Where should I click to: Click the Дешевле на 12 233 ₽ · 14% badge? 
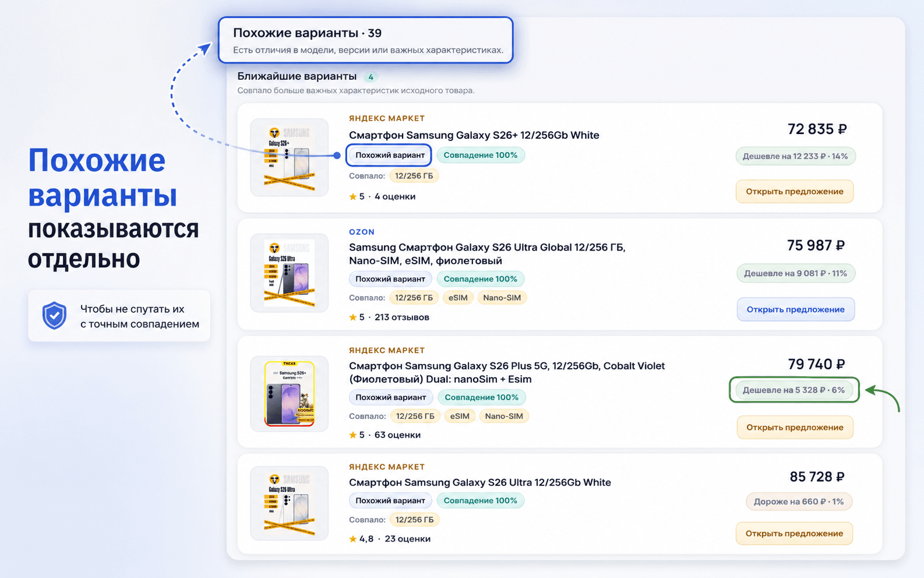click(x=795, y=156)
